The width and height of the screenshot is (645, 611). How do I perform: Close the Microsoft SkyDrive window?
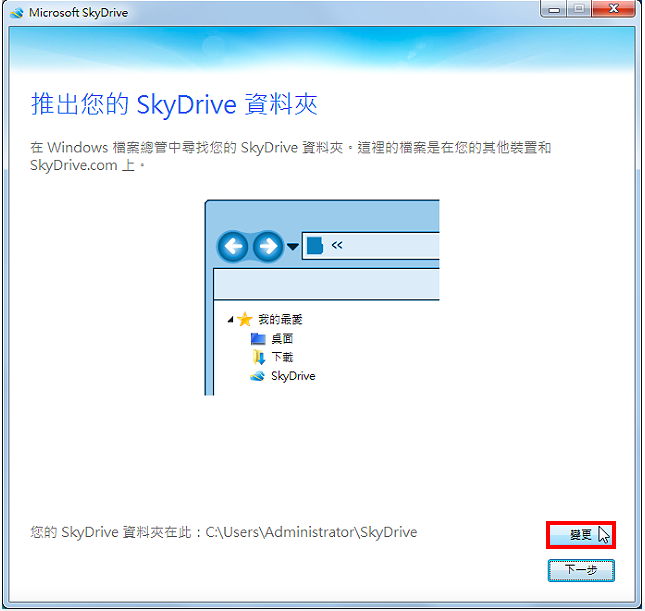[613, 9]
